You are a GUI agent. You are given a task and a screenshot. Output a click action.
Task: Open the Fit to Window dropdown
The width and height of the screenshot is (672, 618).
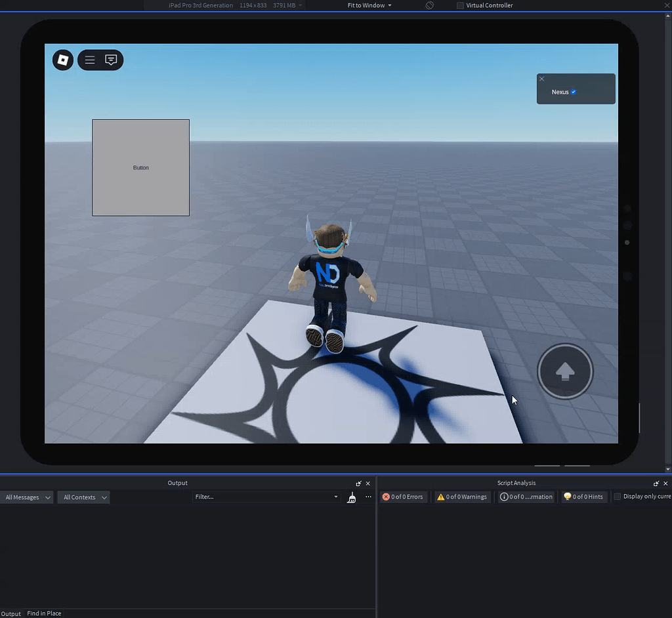[x=367, y=5]
